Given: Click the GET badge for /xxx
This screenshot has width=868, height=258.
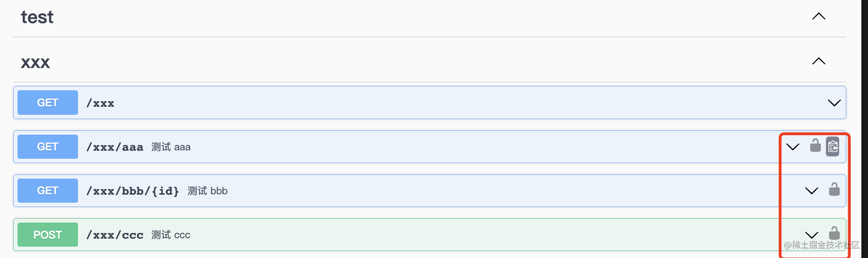Looking at the screenshot, I should coord(48,103).
